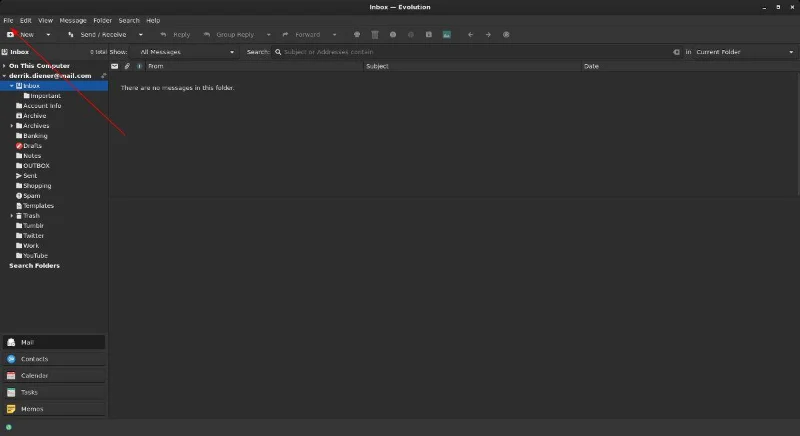The height and width of the screenshot is (436, 800).
Task: Go to next message arrow icon
Action: [x=488, y=35]
